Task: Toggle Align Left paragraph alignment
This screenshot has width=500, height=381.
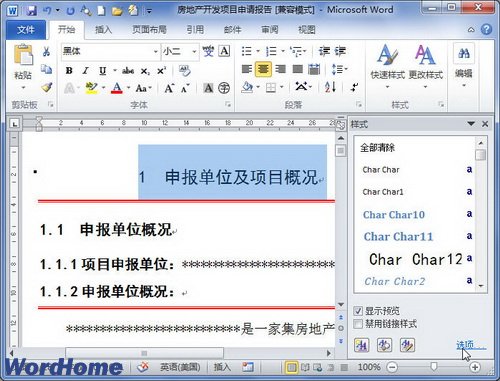Action: pyautogui.click(x=247, y=69)
